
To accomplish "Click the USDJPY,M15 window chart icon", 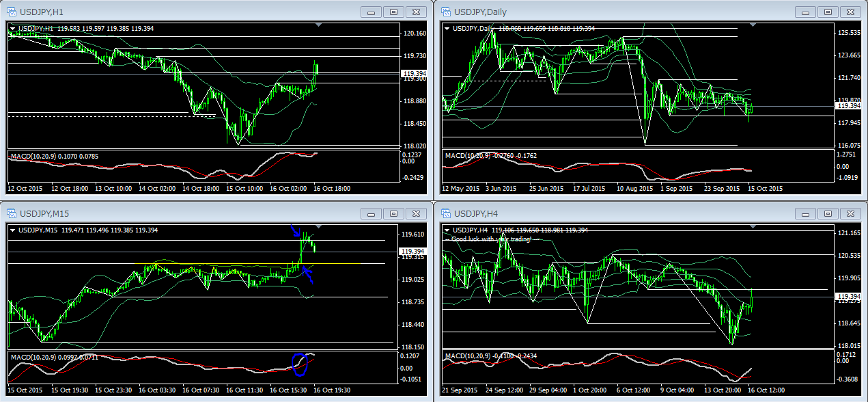I will pyautogui.click(x=12, y=213).
